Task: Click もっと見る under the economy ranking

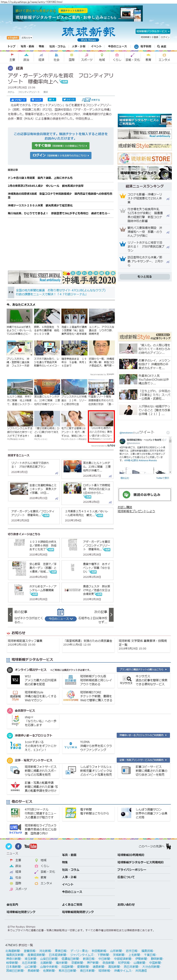Action: point(144,277)
